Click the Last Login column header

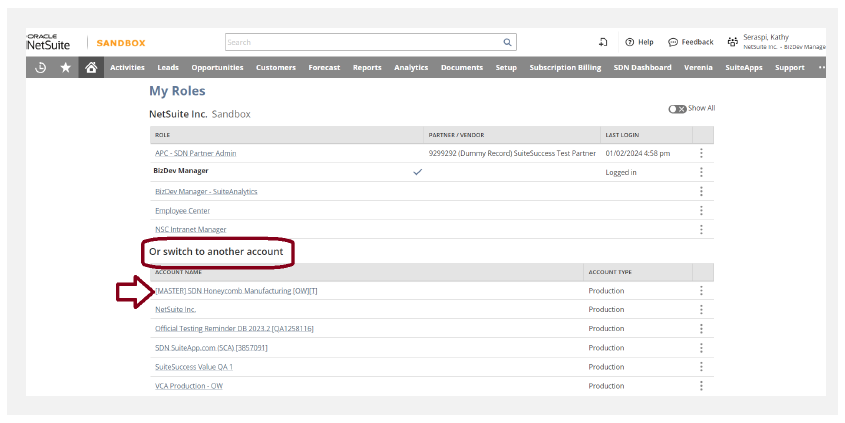622,135
